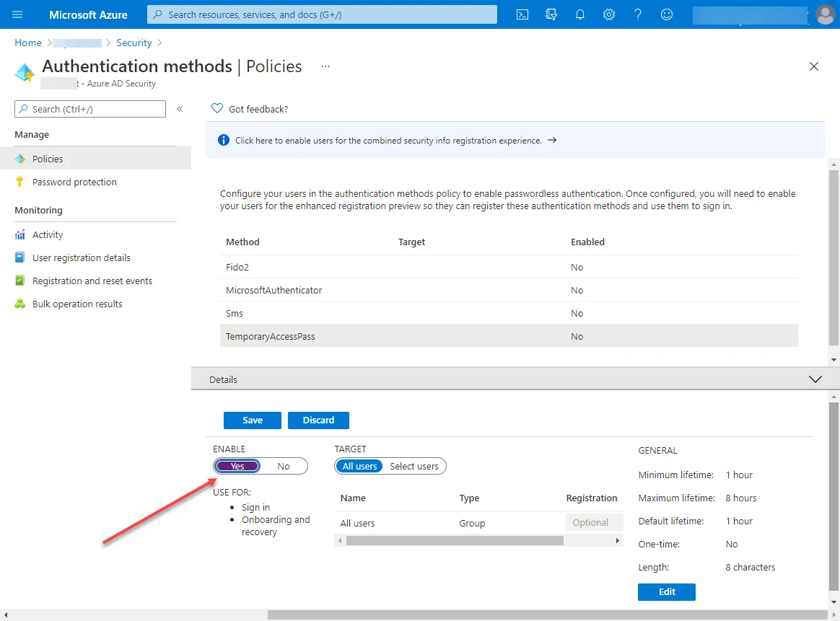The height and width of the screenshot is (621, 840).
Task: Open portal settings gear
Action: tap(609, 14)
